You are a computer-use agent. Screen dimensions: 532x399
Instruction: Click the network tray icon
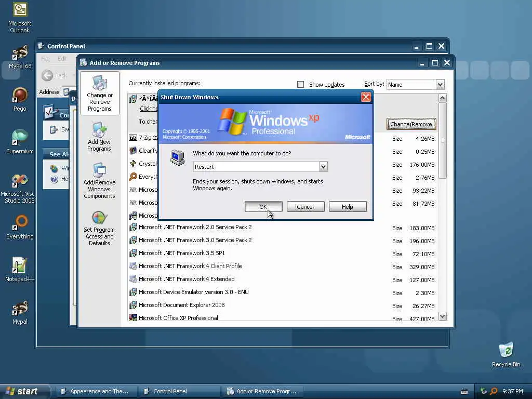click(484, 391)
